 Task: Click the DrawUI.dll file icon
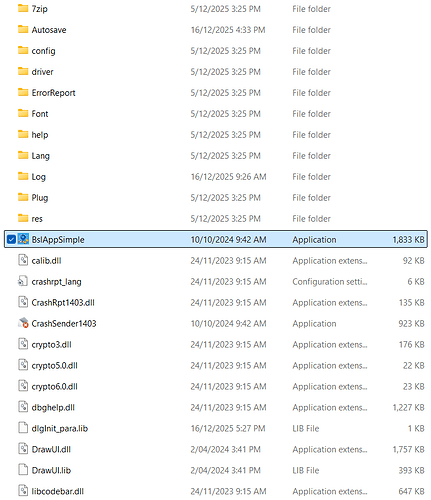click(23, 449)
